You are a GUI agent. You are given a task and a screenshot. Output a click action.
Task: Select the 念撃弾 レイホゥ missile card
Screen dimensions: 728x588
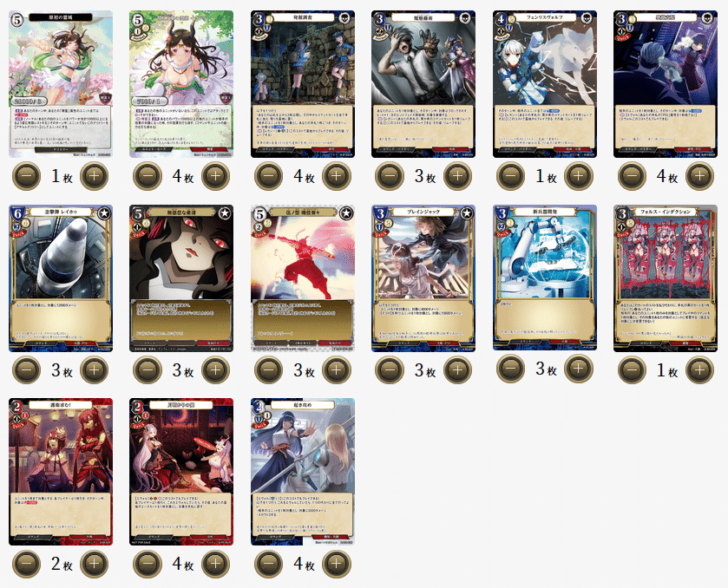tap(61, 278)
